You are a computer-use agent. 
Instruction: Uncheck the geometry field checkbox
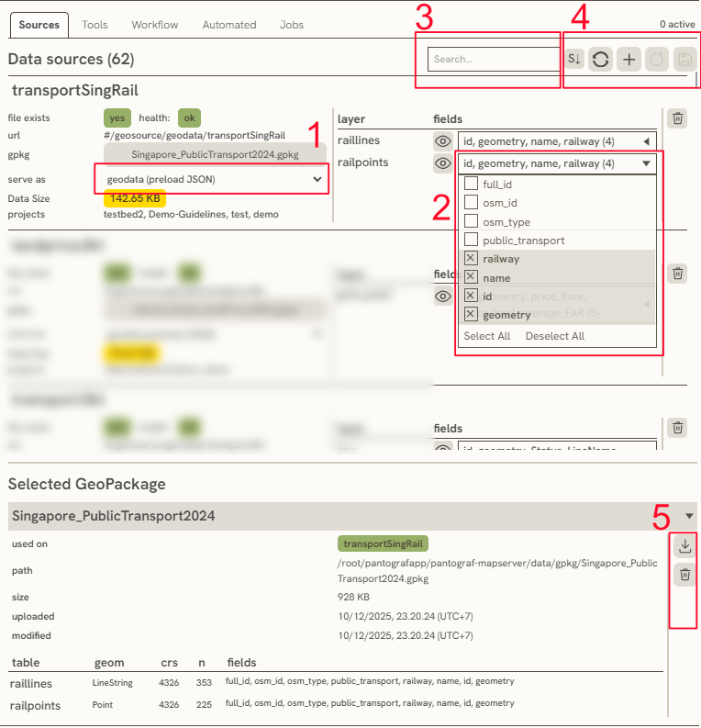[x=471, y=314]
